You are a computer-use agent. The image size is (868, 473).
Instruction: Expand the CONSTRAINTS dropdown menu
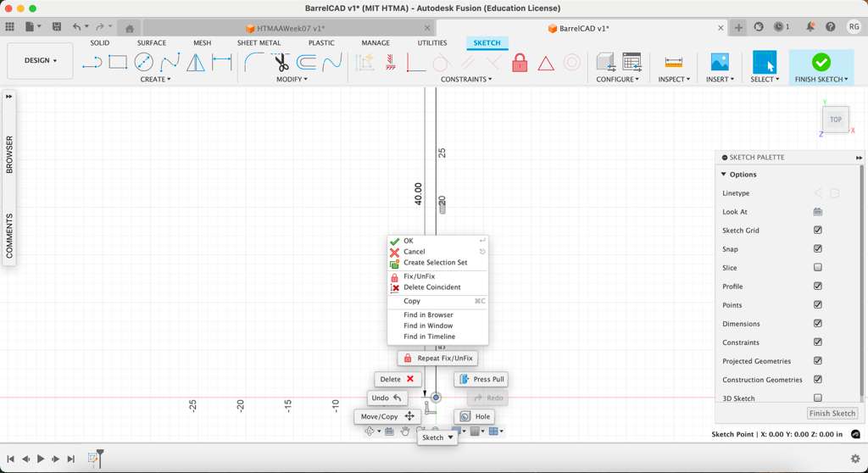[x=466, y=80]
